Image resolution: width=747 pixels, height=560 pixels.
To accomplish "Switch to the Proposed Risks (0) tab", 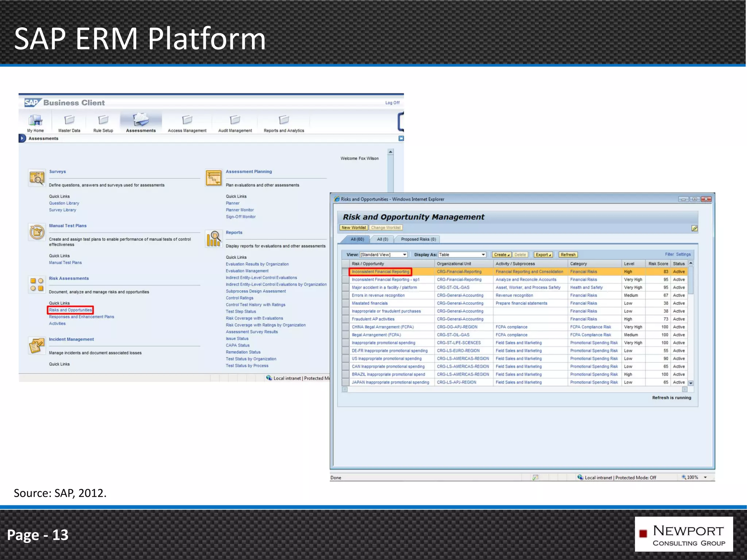I will (418, 239).
